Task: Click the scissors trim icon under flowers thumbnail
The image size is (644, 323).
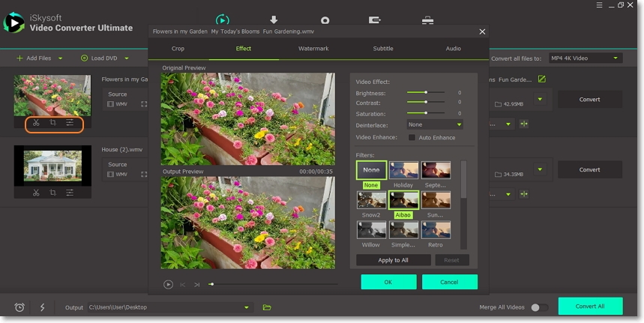Action: point(36,123)
